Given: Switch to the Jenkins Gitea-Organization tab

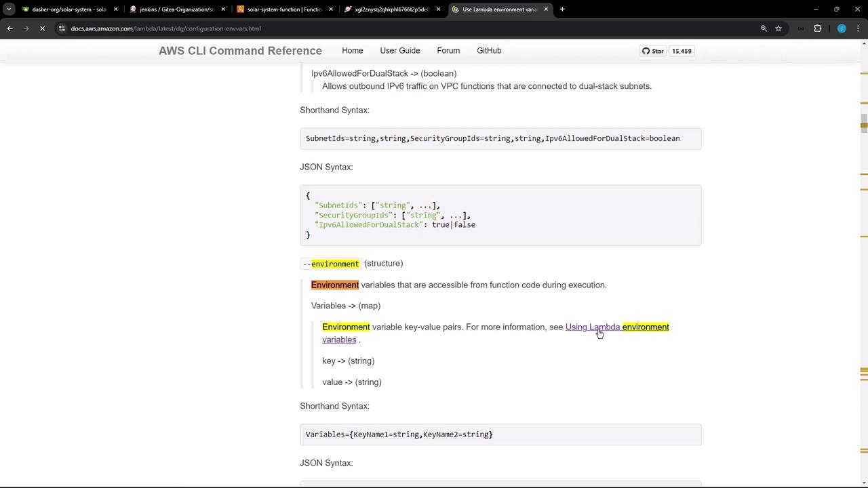Looking at the screenshot, I should point(175,9).
